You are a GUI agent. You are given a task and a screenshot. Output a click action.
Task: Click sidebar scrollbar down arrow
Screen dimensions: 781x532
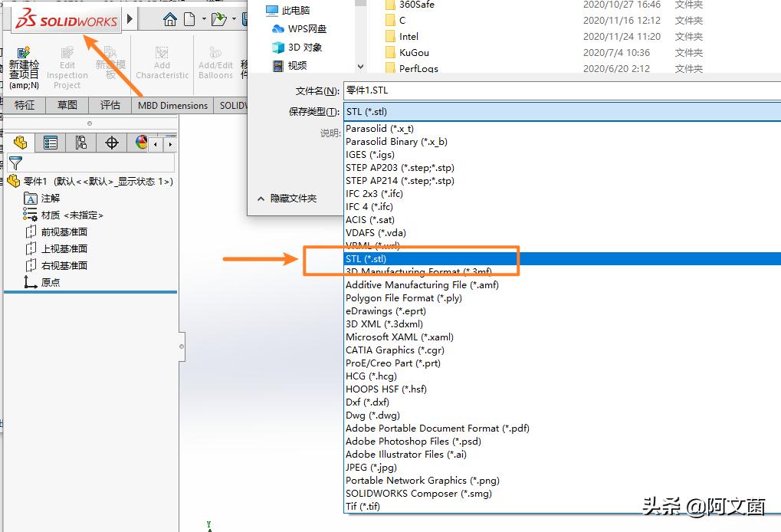pyautogui.click(x=361, y=66)
